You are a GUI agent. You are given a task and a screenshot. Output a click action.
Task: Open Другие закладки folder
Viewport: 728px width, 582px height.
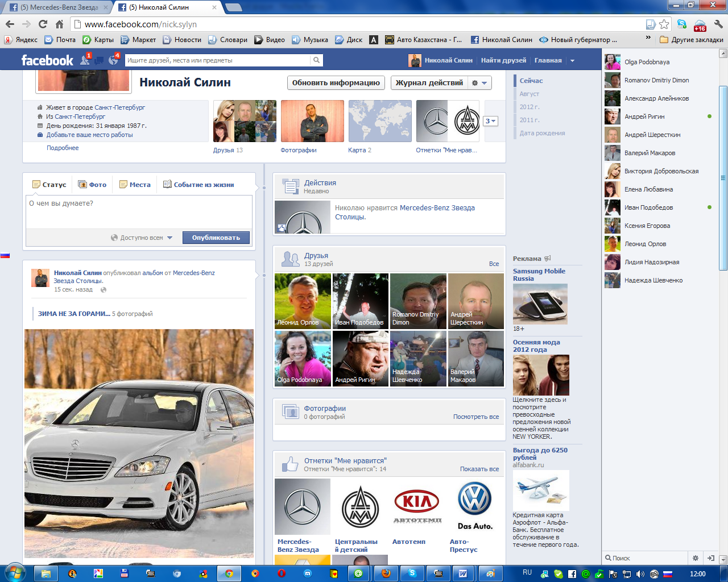click(692, 40)
